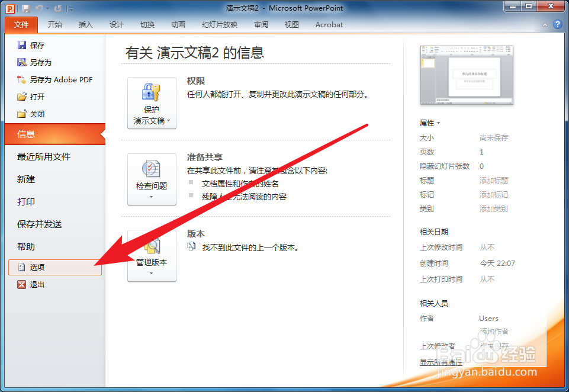Click 添加作者 author field
This screenshot has height=392, width=569.
click(494, 331)
